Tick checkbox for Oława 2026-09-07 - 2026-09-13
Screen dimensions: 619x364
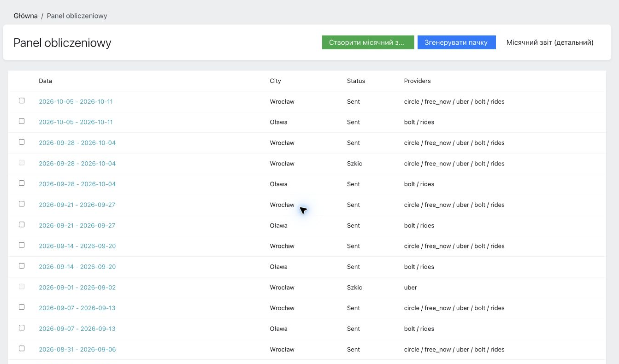click(22, 328)
